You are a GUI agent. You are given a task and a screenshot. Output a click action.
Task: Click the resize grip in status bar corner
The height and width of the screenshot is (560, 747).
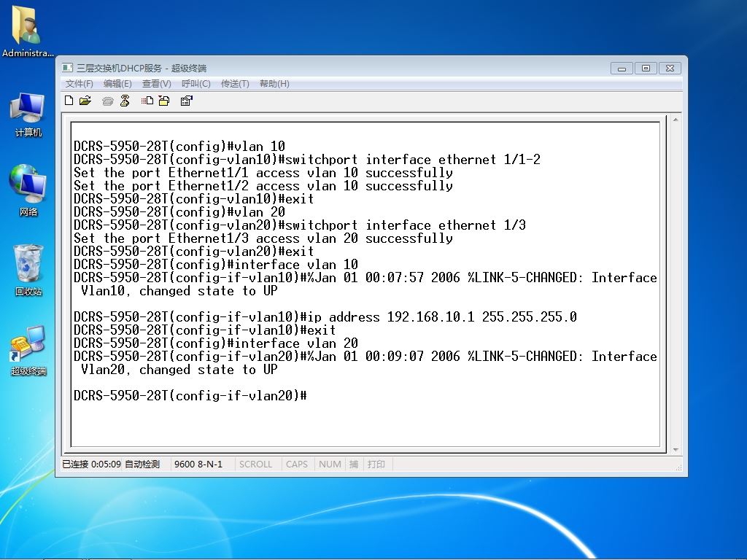point(678,467)
